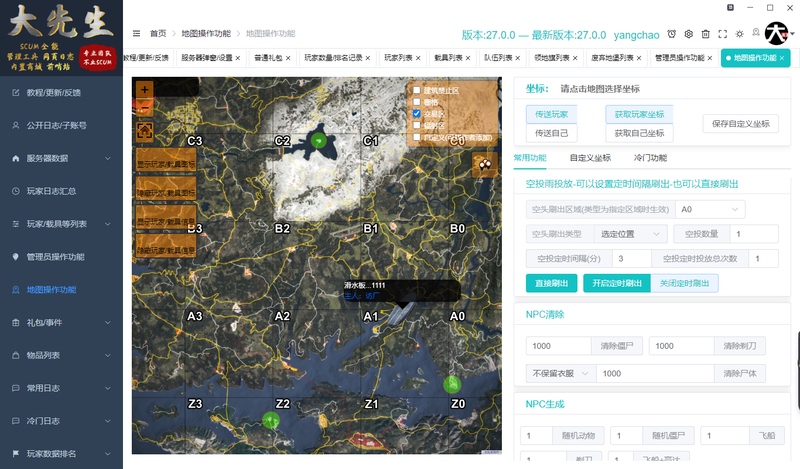Open the round avatar menu
This screenshot has height=469, width=800.
(x=776, y=34)
